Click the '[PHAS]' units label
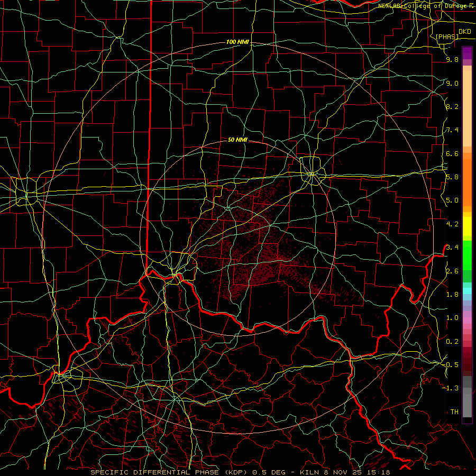Screen dimensions: 476x476 (x=447, y=36)
